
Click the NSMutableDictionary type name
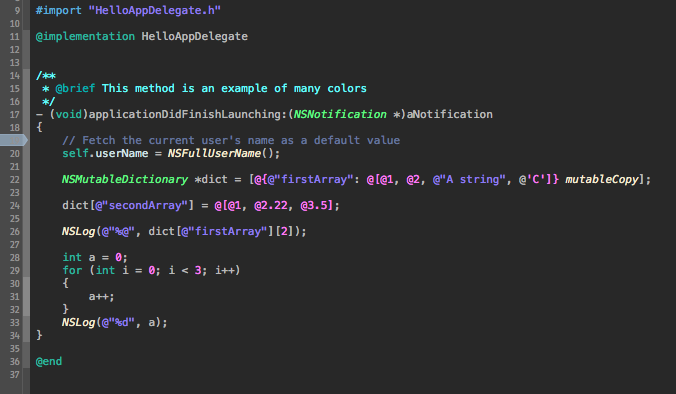125,180
